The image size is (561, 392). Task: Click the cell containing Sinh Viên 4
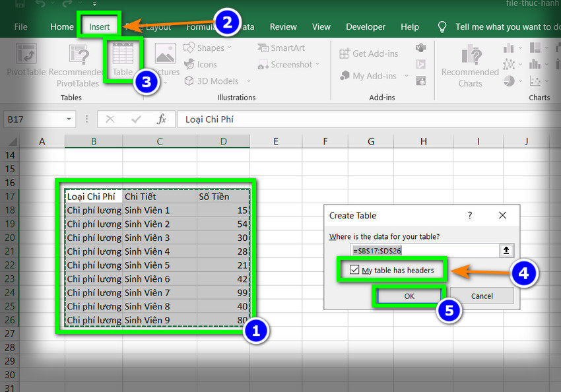(160, 251)
